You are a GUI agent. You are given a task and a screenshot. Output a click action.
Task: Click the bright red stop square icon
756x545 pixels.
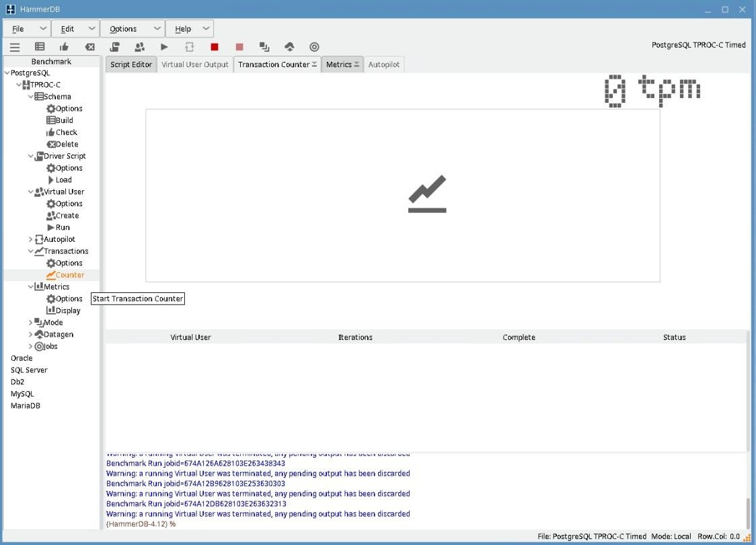[215, 47]
